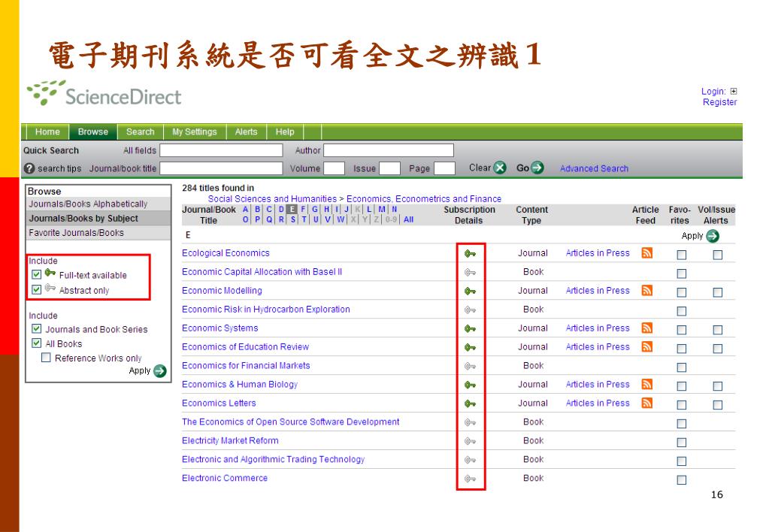Toggle Journals and Book Series checkbox
Screen dimensions: 769x532
(36, 328)
